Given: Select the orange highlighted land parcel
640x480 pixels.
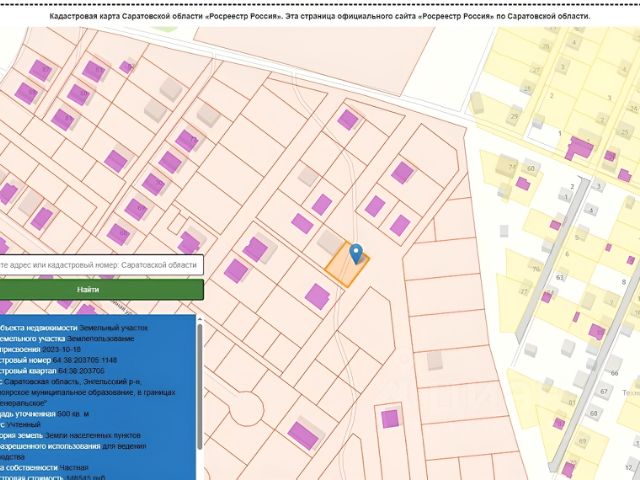Looking at the screenshot, I should coord(347,264).
